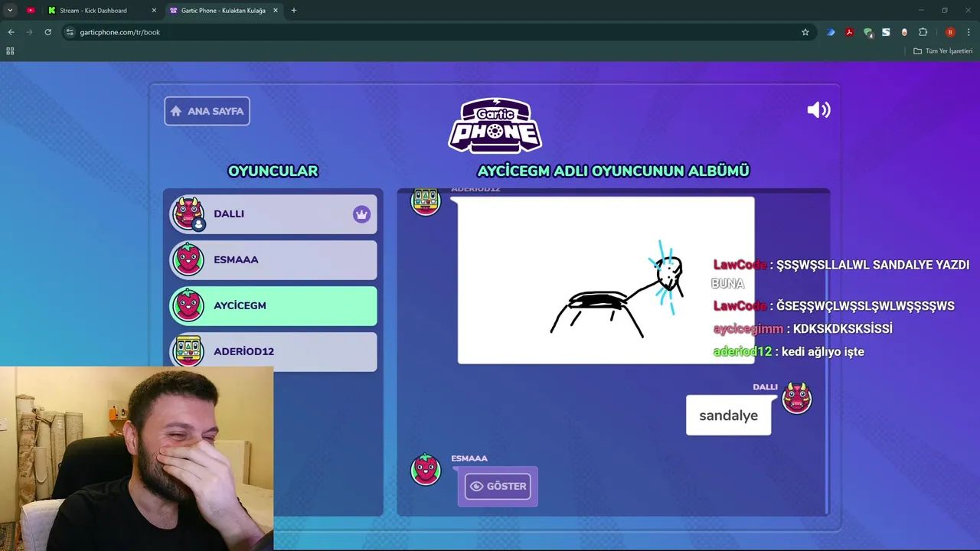Open the drawing of the crying cat
Screen dimensions: 980x551
(x=606, y=280)
